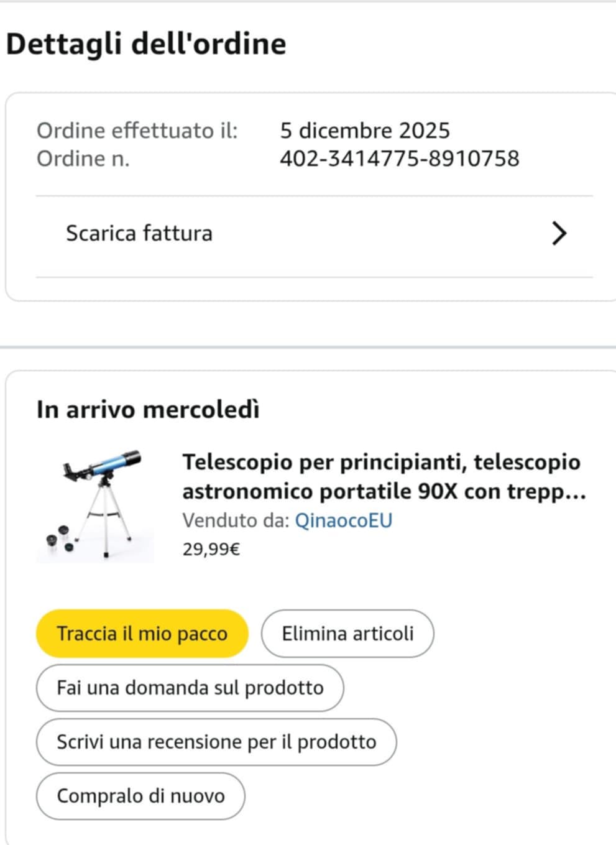Open the Telescopio per principianti product title

pos(384,476)
